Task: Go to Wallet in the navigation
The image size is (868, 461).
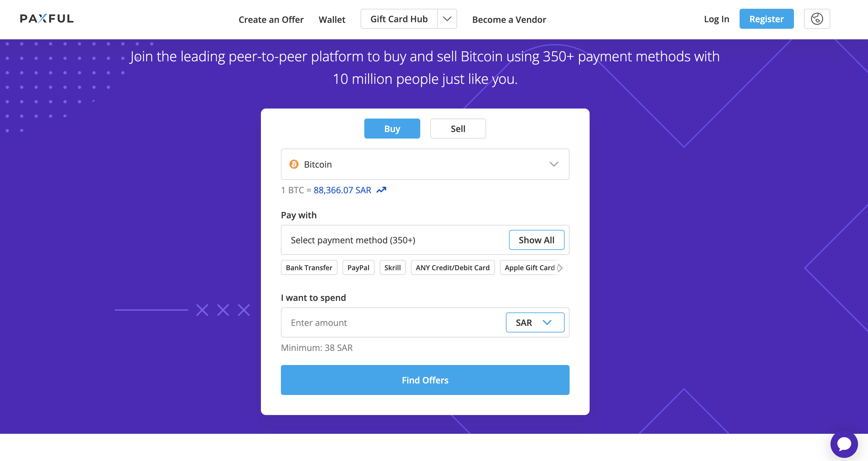Action: click(332, 20)
